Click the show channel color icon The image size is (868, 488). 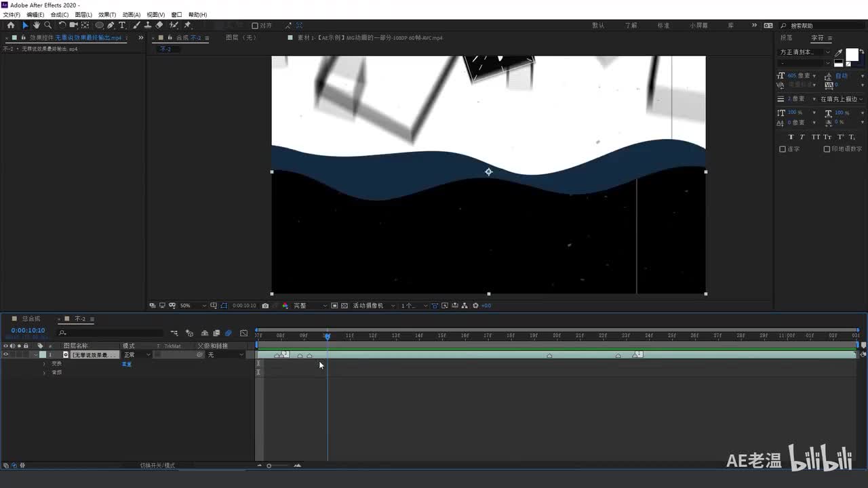point(285,306)
